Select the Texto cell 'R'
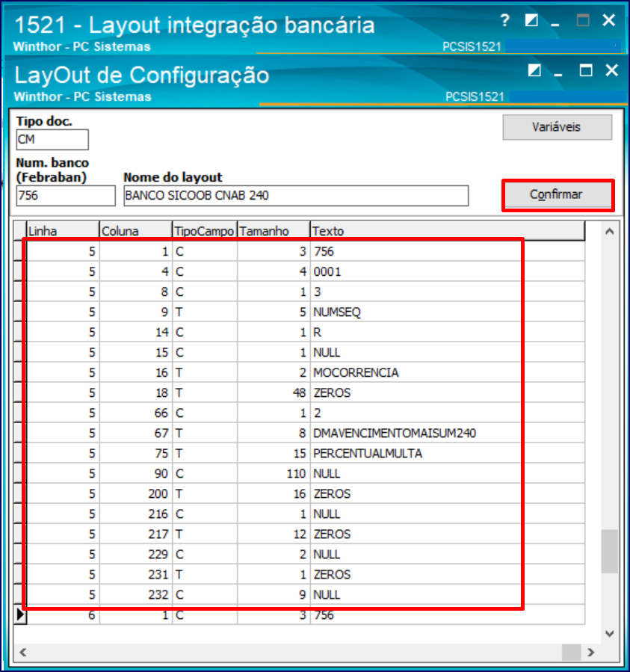Viewport: 630px width, 672px height. pos(448,332)
